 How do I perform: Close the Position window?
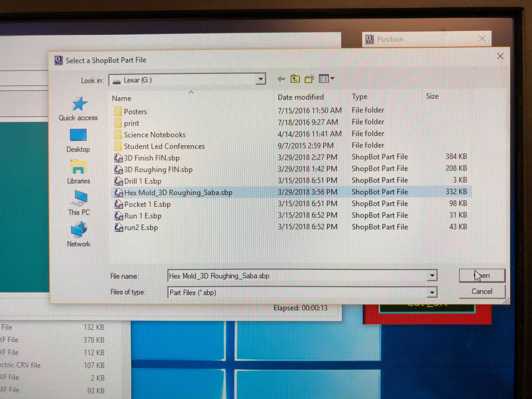coord(482,38)
